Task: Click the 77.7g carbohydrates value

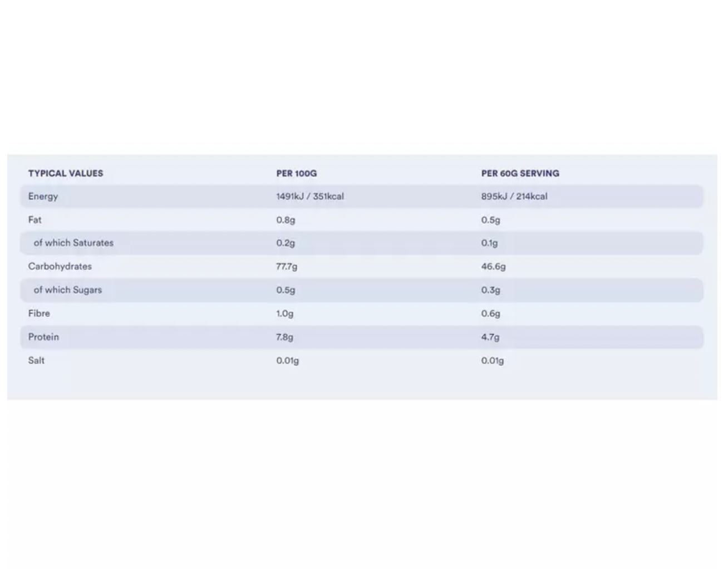Action: point(286,266)
